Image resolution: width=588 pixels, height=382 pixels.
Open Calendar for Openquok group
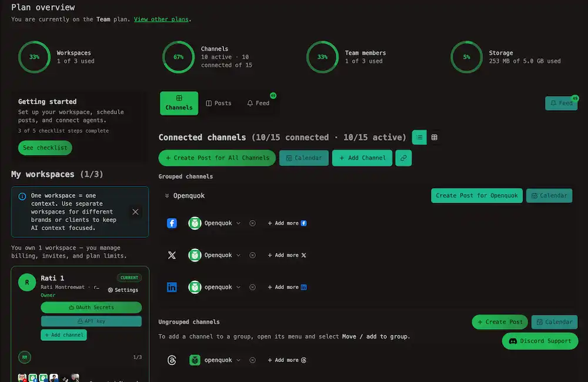[x=549, y=196]
